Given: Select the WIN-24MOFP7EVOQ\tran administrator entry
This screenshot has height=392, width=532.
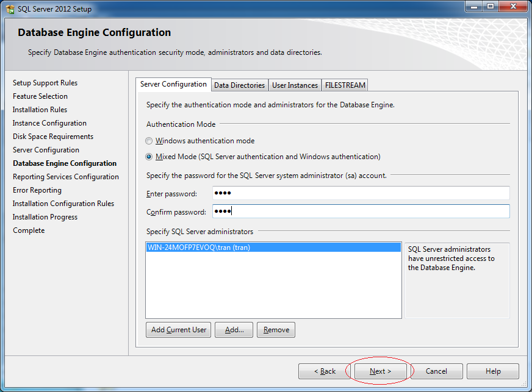Looking at the screenshot, I should (273, 248).
